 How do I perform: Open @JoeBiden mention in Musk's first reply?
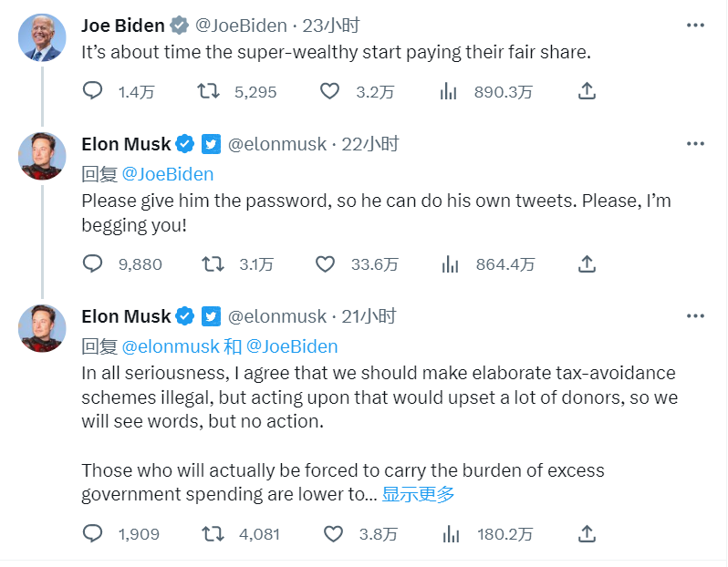point(167,174)
